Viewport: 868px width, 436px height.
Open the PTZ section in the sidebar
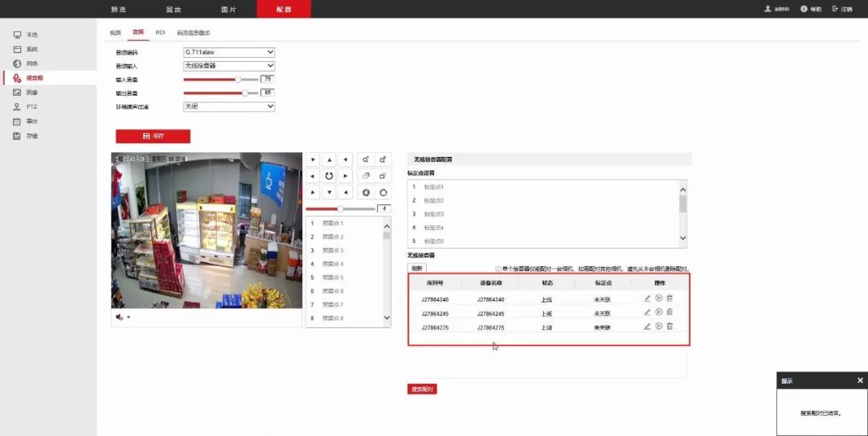click(x=32, y=107)
